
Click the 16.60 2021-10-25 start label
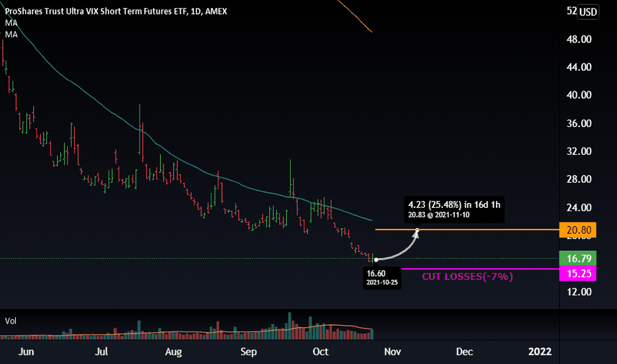382,278
